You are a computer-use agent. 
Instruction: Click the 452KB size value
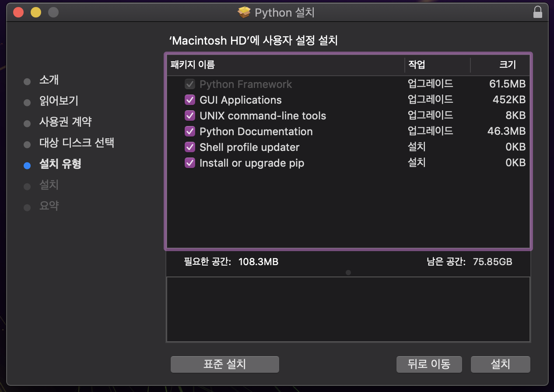(x=509, y=100)
